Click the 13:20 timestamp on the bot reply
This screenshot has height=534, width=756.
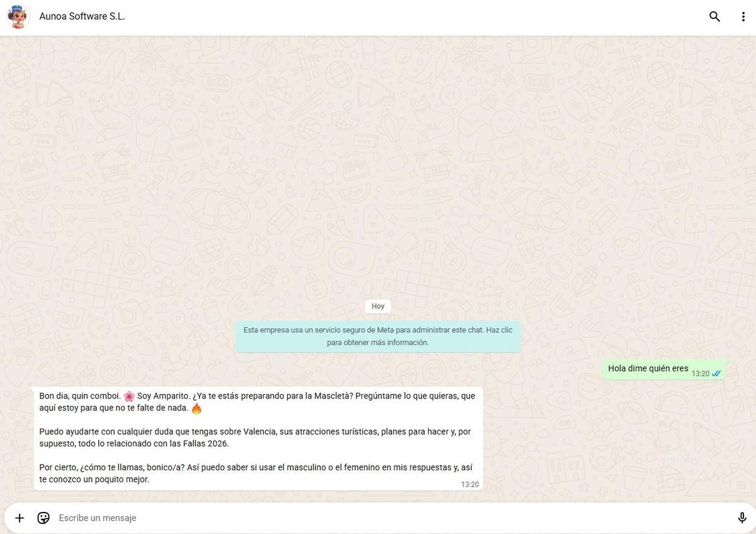pyautogui.click(x=471, y=484)
